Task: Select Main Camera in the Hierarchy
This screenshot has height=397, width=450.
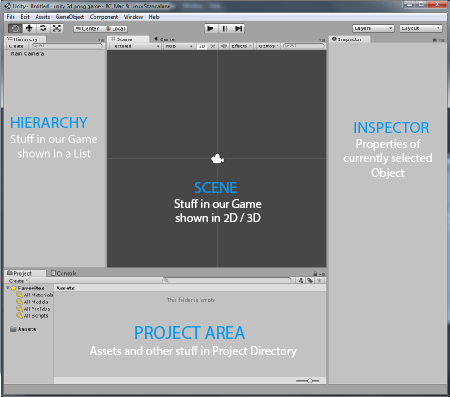Action: pos(27,54)
